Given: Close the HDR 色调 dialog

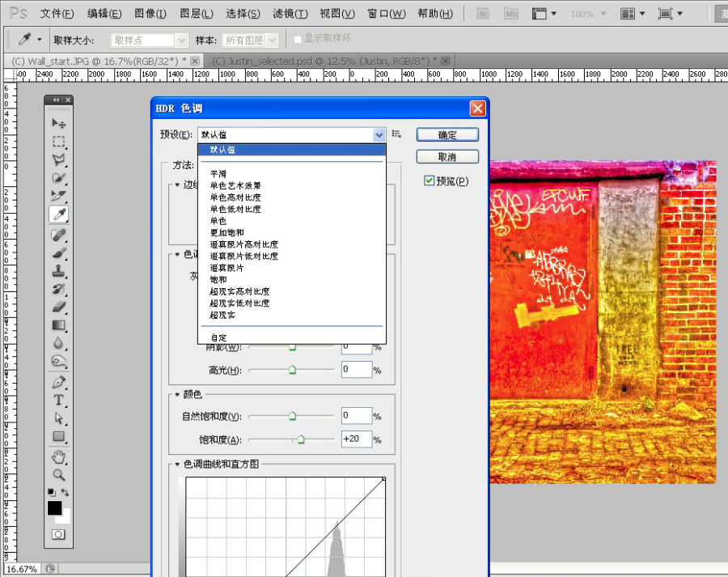Looking at the screenshot, I should click(477, 108).
